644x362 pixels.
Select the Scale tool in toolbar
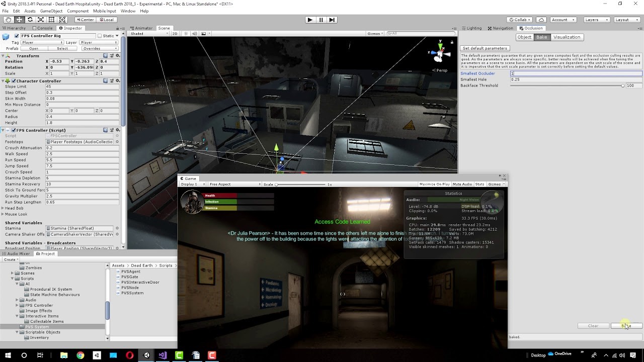coord(41,20)
